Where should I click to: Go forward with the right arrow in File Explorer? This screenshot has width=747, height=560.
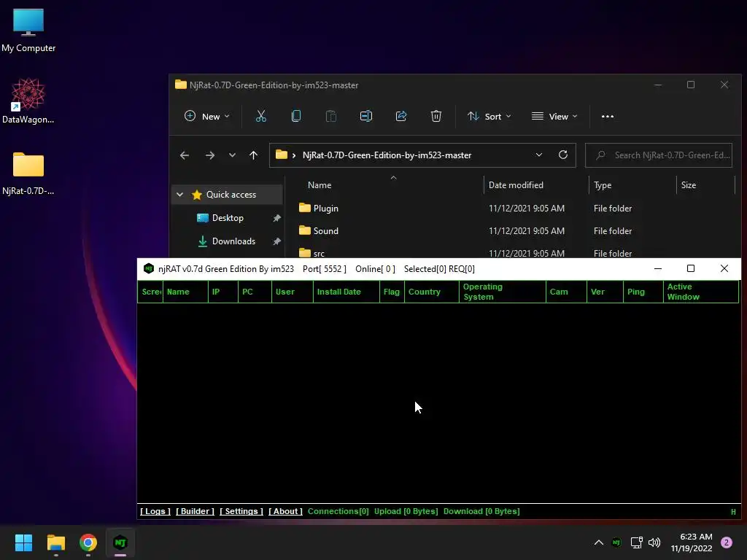pyautogui.click(x=209, y=155)
